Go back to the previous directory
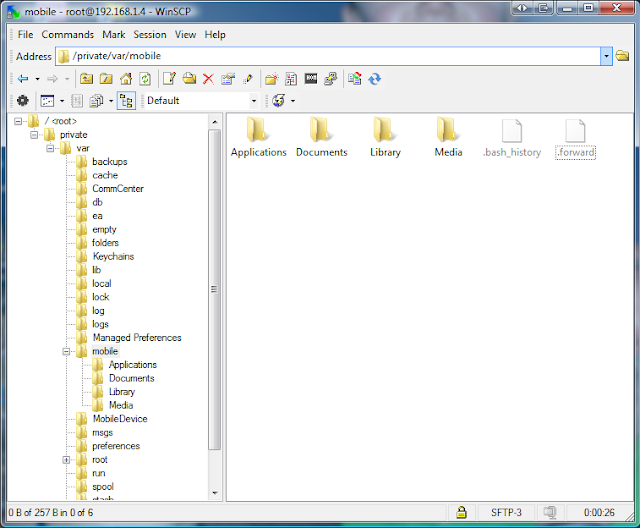Viewport: 640px width, 528px height. click(x=23, y=79)
